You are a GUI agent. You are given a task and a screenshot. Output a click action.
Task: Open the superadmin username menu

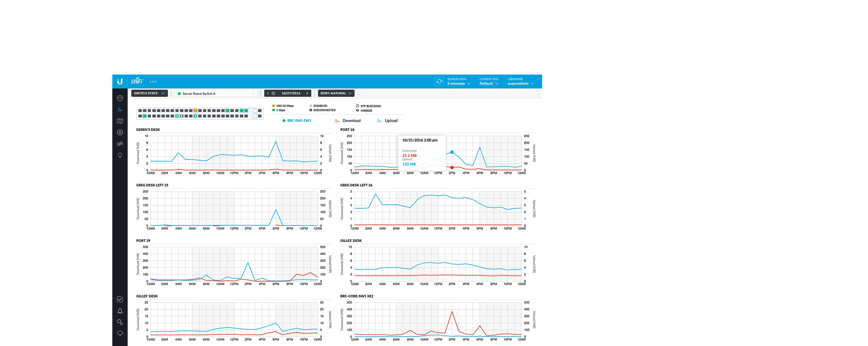point(521,83)
